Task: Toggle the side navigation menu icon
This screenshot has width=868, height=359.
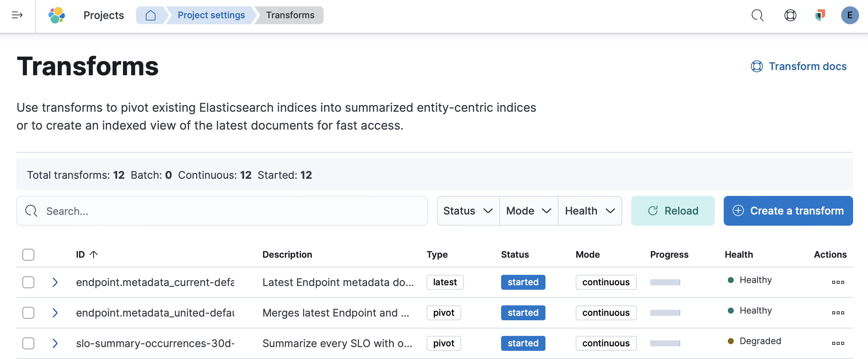Action: pyautogui.click(x=17, y=15)
